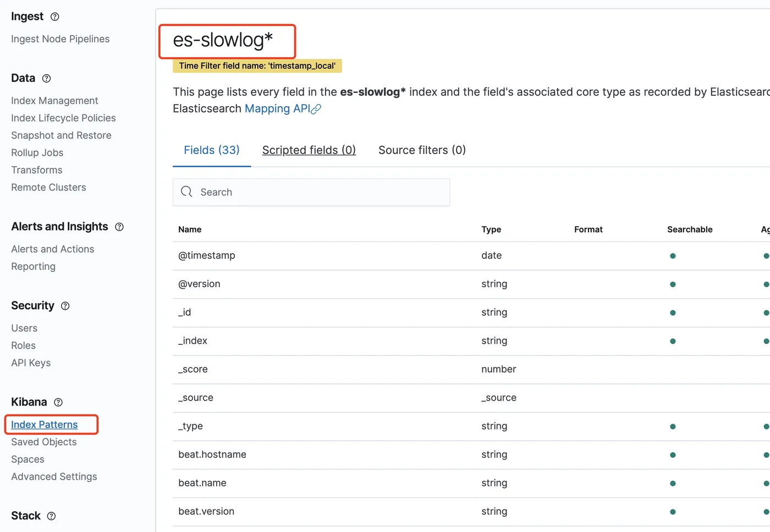Sort by Type column header
Image resolution: width=770 pixels, height=532 pixels.
[491, 229]
